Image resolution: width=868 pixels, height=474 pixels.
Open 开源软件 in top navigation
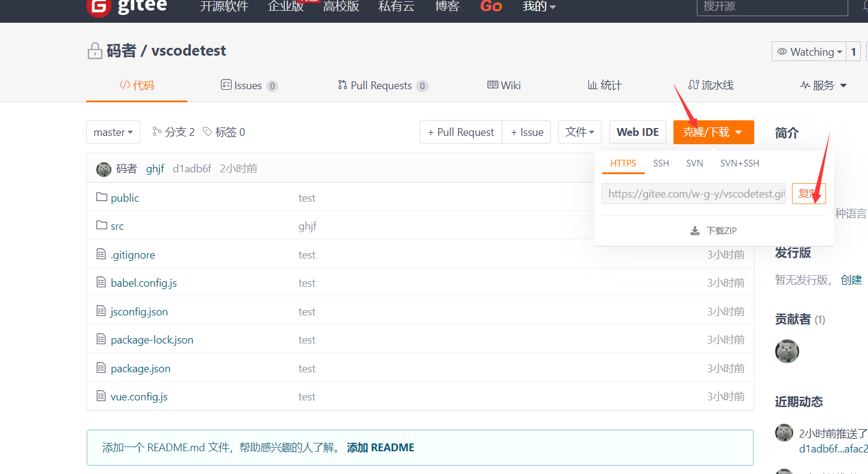point(224,6)
